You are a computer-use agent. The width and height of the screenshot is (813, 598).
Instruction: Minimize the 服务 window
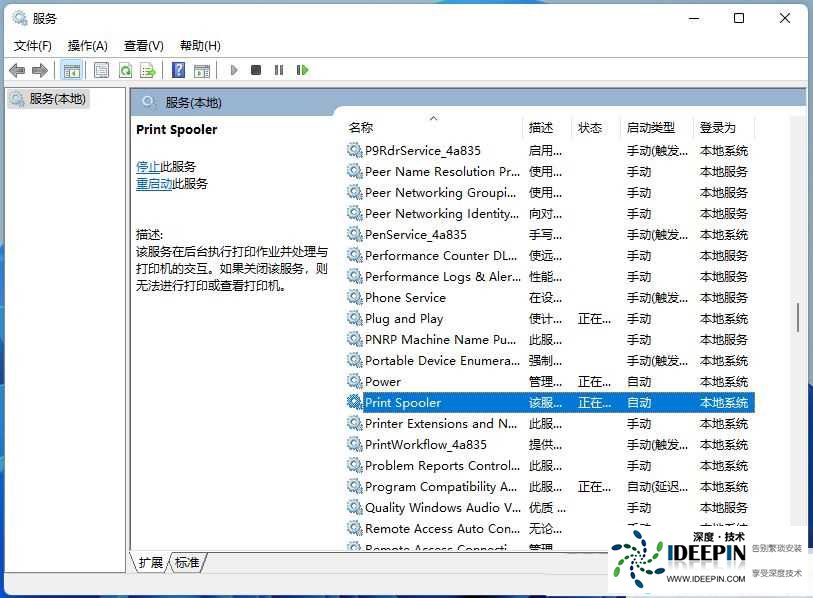694,19
